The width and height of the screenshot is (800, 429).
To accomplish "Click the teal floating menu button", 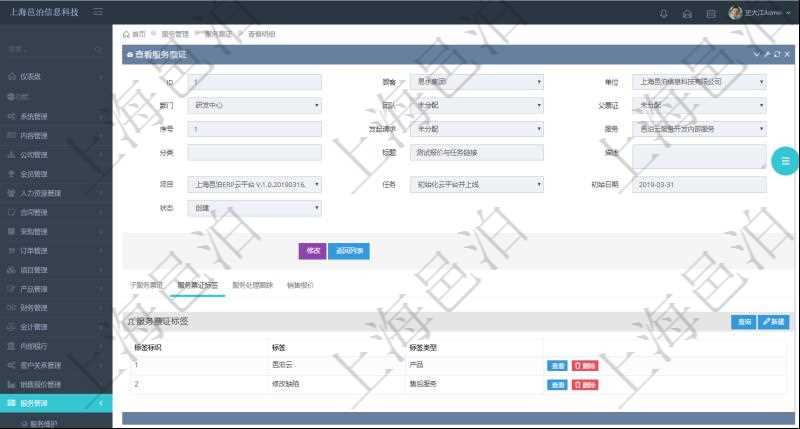I will tap(784, 160).
